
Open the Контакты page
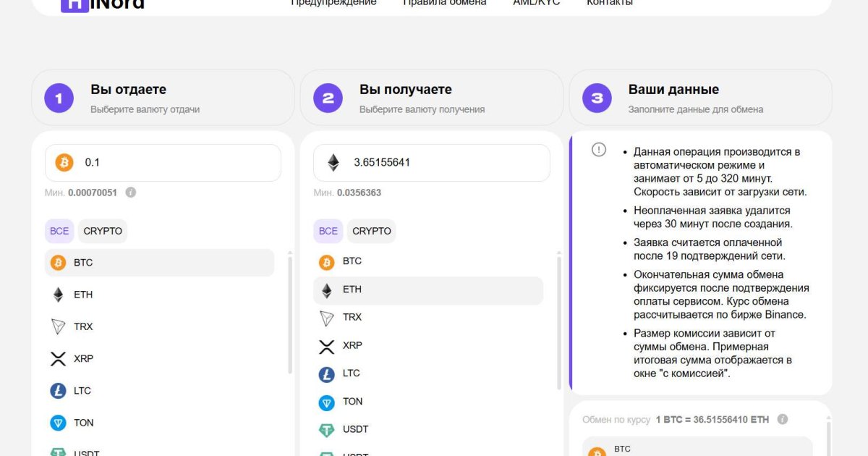610,3
